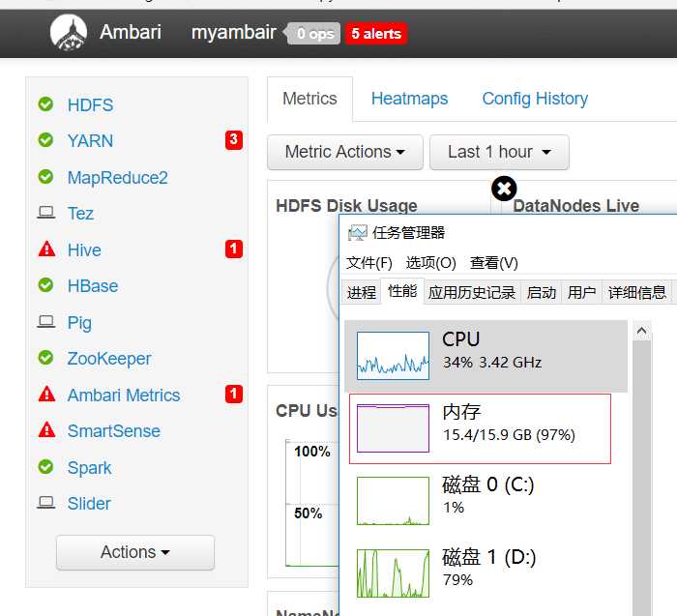Open the HBase service link
Viewport: 677px width, 616px height.
(93, 286)
